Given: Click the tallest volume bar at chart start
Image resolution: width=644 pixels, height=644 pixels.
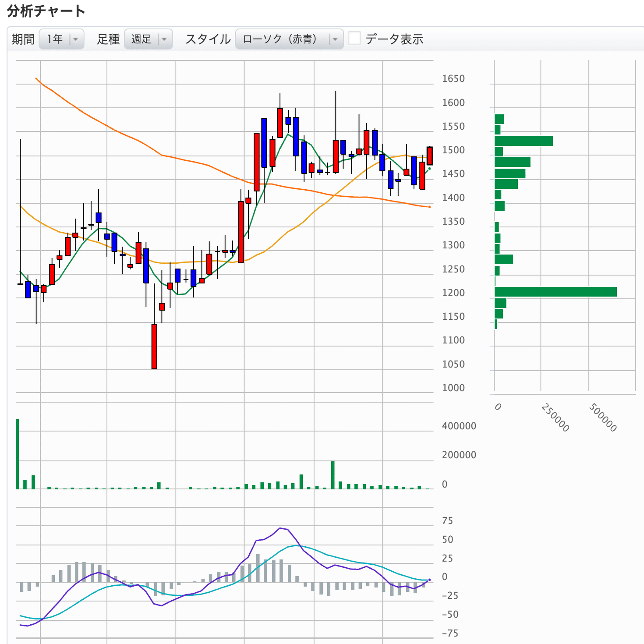Looking at the screenshot, I should 18,454.
